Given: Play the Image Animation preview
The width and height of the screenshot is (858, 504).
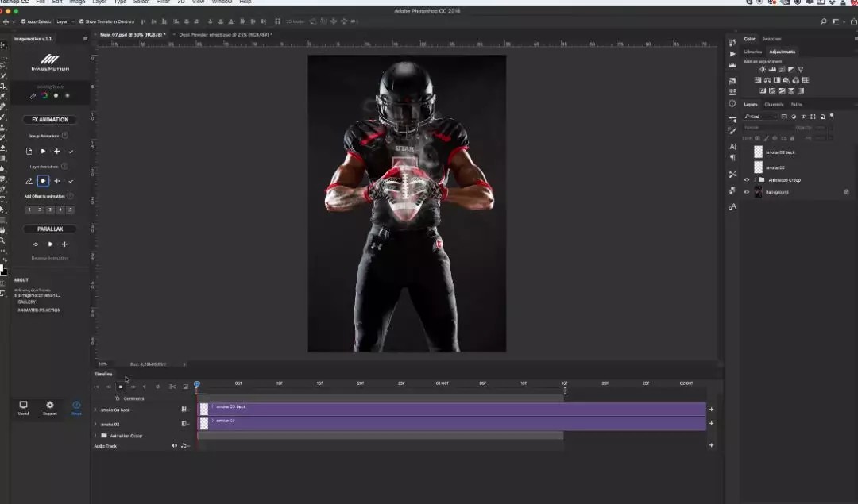Looking at the screenshot, I should click(x=43, y=151).
